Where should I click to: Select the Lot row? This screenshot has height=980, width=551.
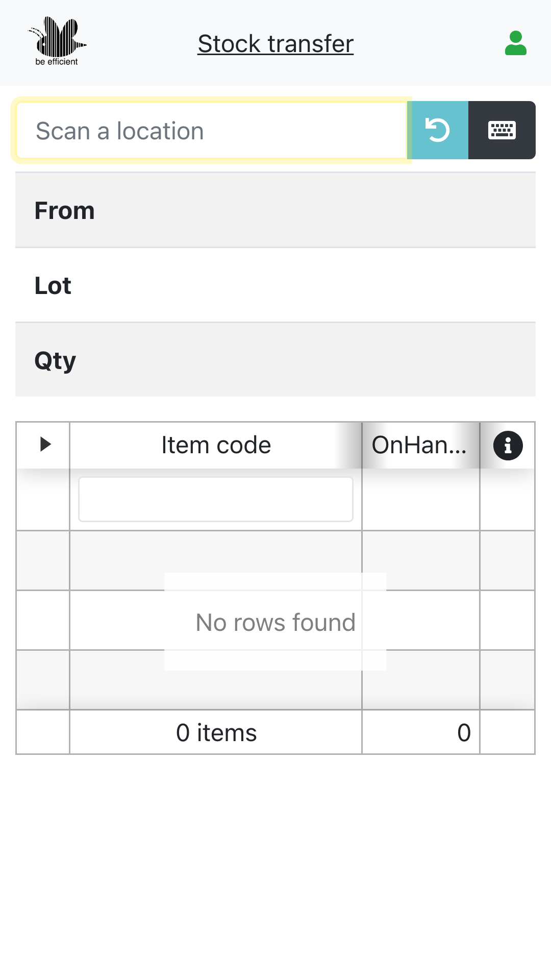pos(275,285)
